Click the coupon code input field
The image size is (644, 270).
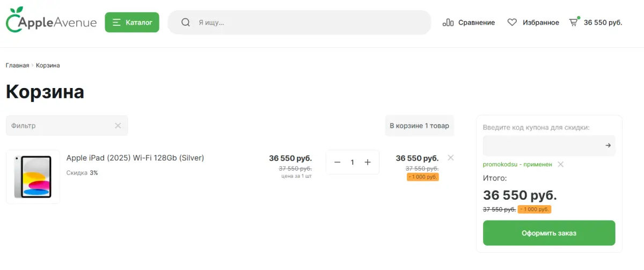click(542, 145)
